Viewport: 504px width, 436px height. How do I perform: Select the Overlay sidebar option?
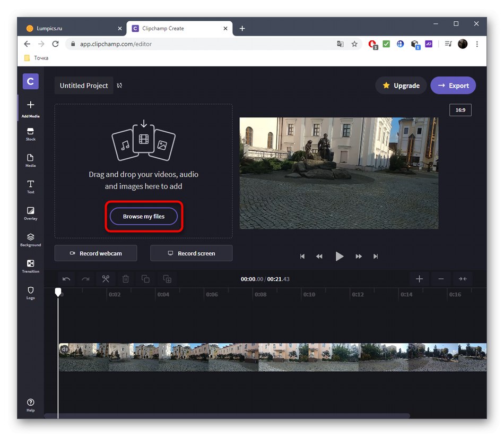tap(30, 213)
